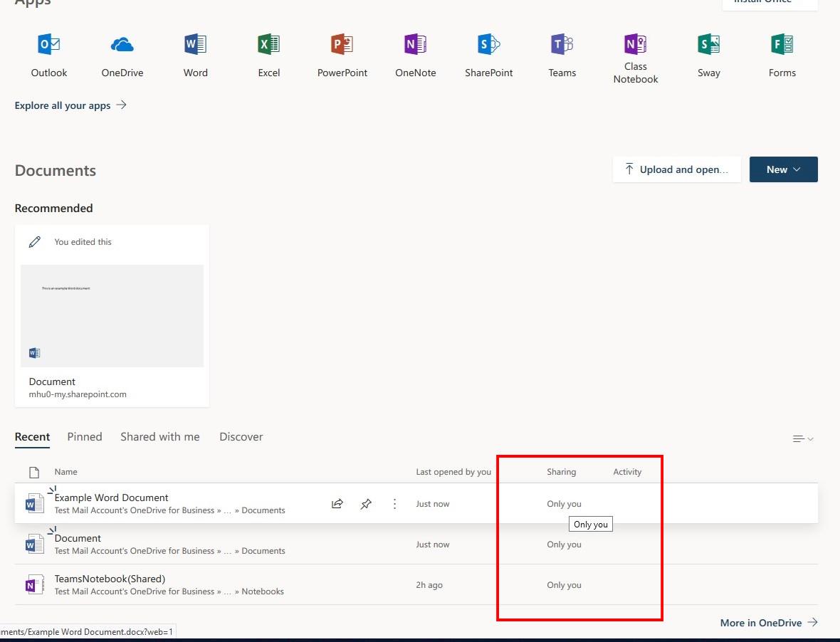
Task: Open the TeamsNotebook(Shared) notebook
Action: (110, 579)
